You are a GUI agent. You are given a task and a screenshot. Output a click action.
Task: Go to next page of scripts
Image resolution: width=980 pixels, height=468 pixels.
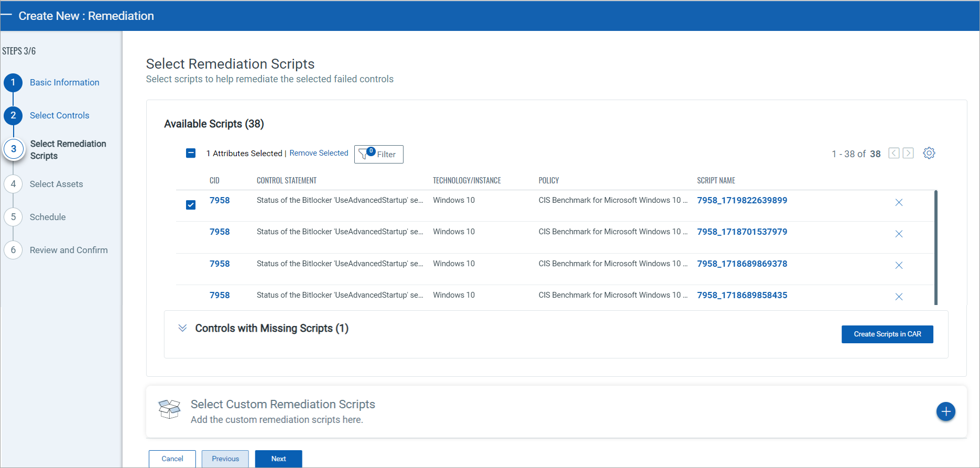tap(908, 153)
